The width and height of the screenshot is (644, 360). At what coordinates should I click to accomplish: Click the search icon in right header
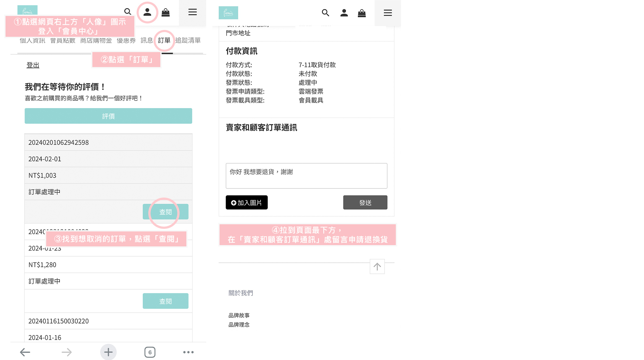pyautogui.click(x=325, y=13)
